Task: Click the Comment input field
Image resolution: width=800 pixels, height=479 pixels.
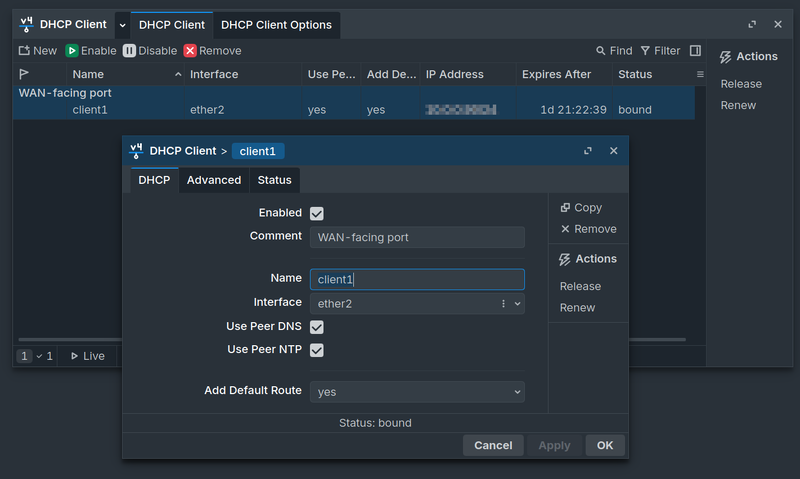Action: coord(417,237)
